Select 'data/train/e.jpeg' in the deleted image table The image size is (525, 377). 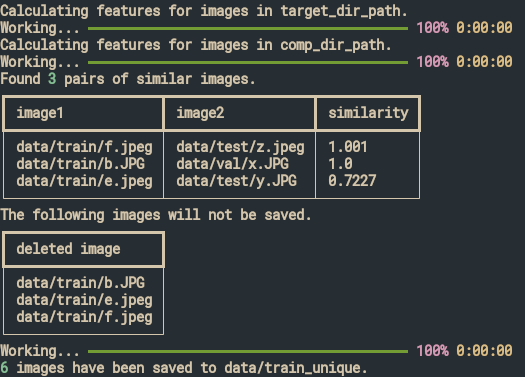(x=84, y=300)
